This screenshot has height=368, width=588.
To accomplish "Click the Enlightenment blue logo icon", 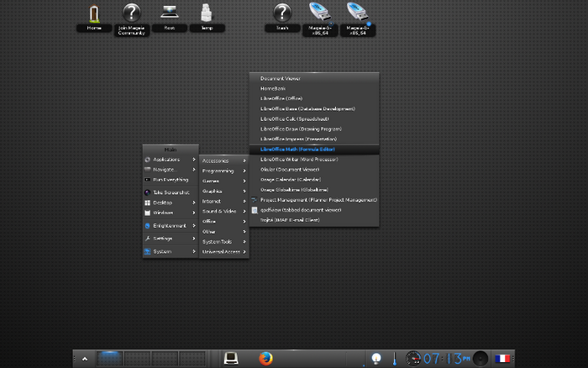I will point(147,226).
